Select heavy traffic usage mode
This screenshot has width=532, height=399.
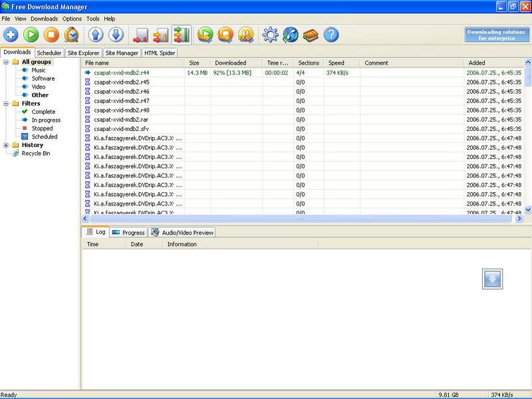[x=181, y=35]
